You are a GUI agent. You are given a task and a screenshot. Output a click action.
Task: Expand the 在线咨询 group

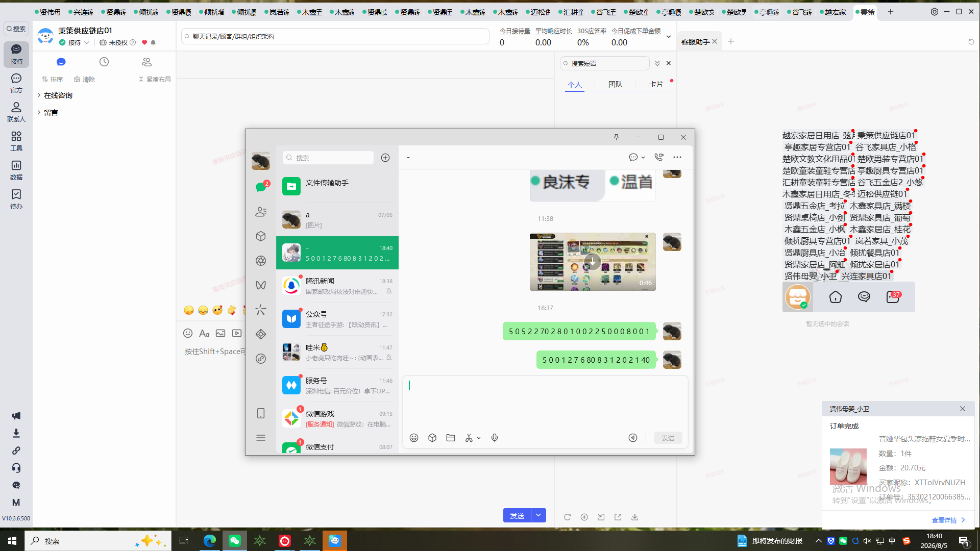pyautogui.click(x=39, y=95)
